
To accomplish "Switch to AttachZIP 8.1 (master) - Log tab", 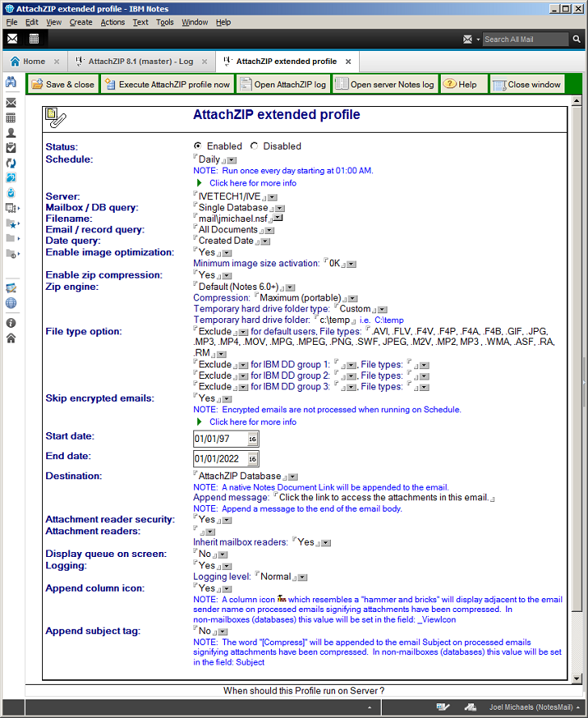I will [141, 62].
